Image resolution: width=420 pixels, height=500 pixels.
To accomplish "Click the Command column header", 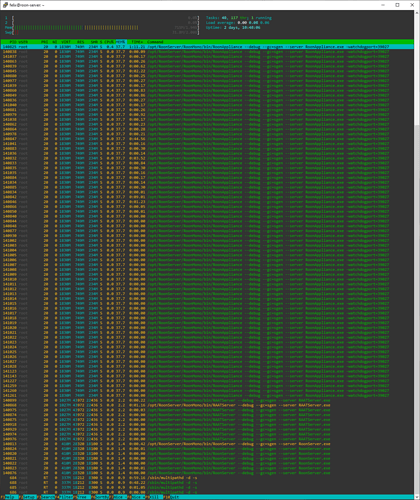I will point(155,42).
